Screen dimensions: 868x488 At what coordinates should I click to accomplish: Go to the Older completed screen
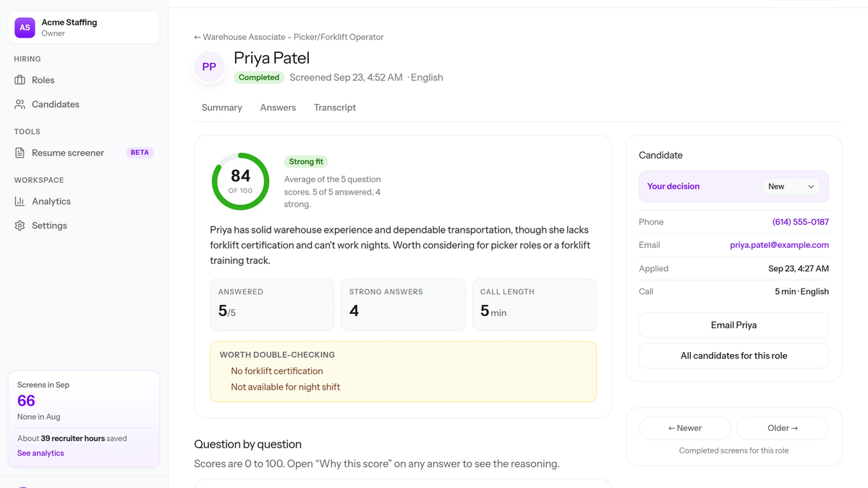tap(783, 428)
